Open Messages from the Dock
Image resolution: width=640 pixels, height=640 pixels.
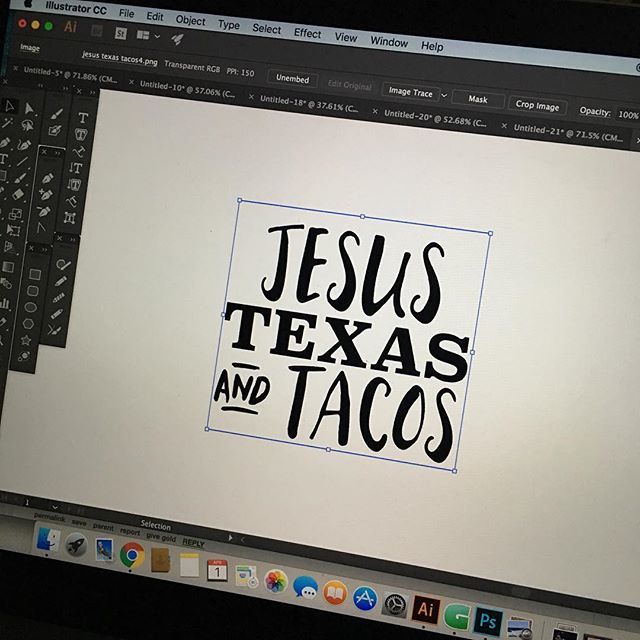pyautogui.click(x=305, y=587)
